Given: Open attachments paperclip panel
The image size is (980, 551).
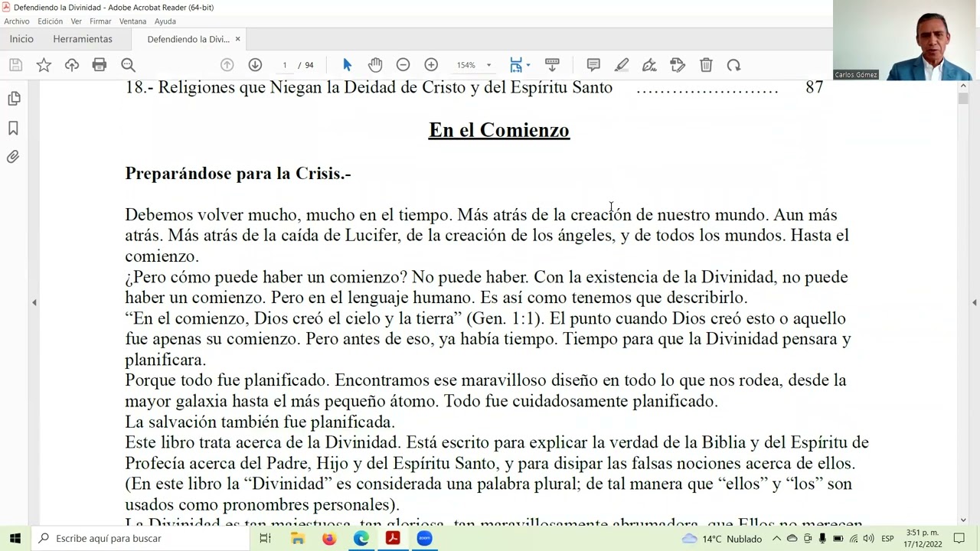Looking at the screenshot, I should 13,157.
